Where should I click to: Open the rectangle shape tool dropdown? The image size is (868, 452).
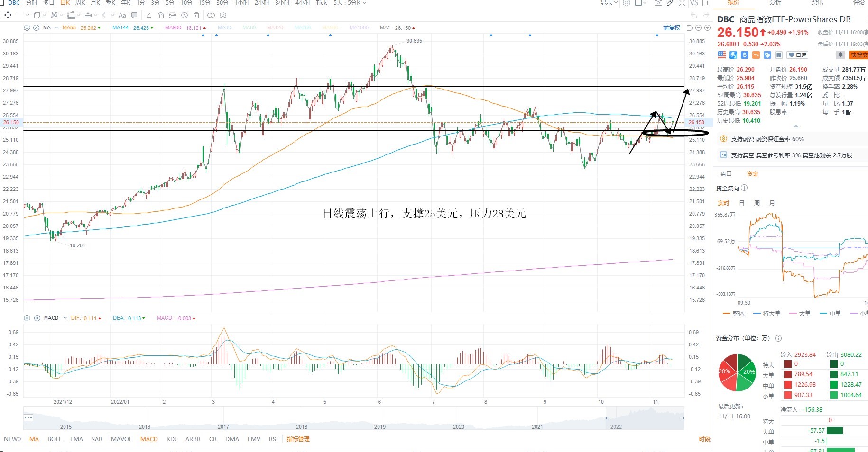tap(44, 15)
